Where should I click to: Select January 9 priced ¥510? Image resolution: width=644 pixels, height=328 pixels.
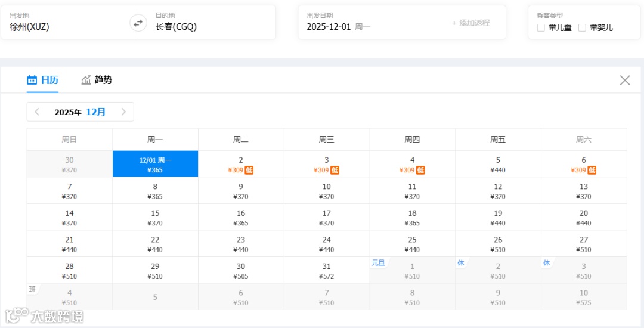point(498,297)
